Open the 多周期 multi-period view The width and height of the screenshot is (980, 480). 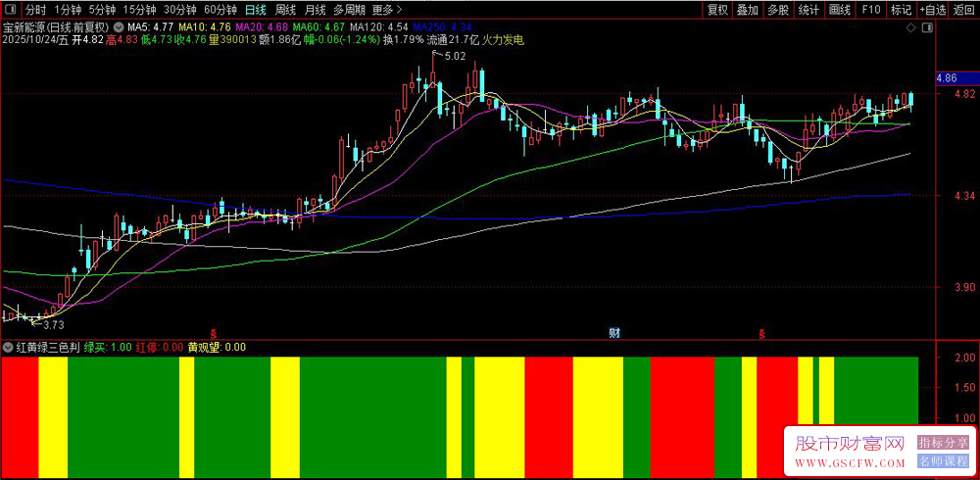(x=349, y=10)
